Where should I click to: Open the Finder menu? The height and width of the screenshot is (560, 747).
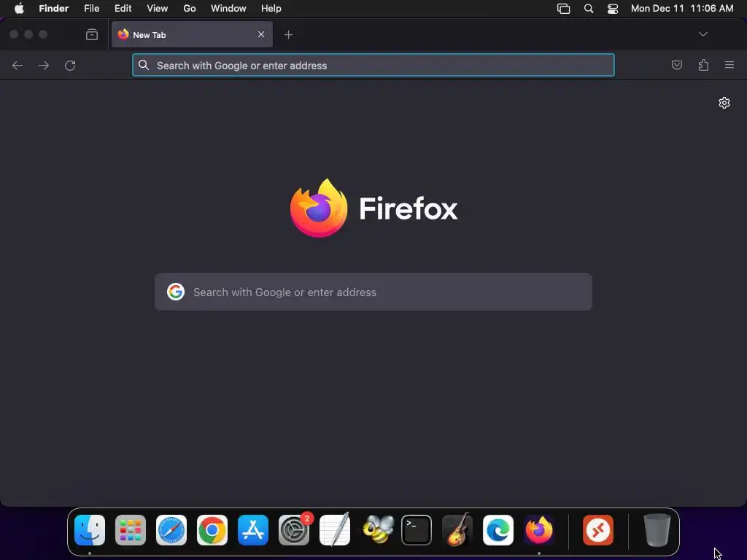pyautogui.click(x=54, y=9)
